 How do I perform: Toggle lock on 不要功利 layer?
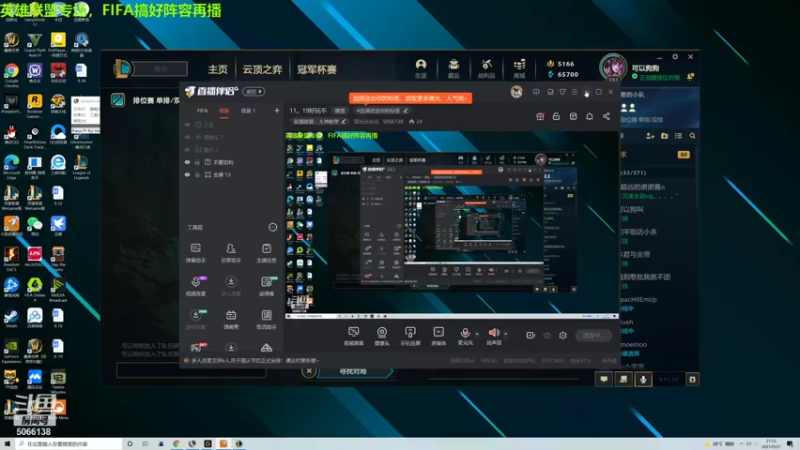[x=197, y=162]
